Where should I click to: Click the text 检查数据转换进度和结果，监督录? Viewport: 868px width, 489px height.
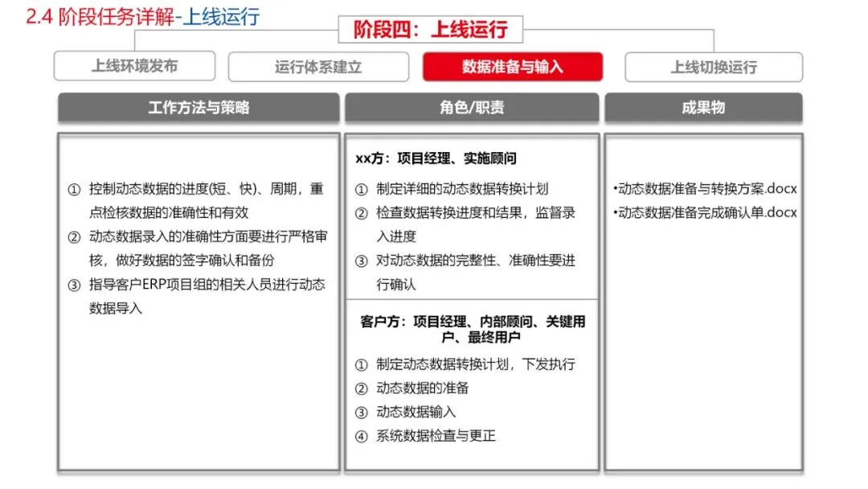pyautogui.click(x=476, y=212)
